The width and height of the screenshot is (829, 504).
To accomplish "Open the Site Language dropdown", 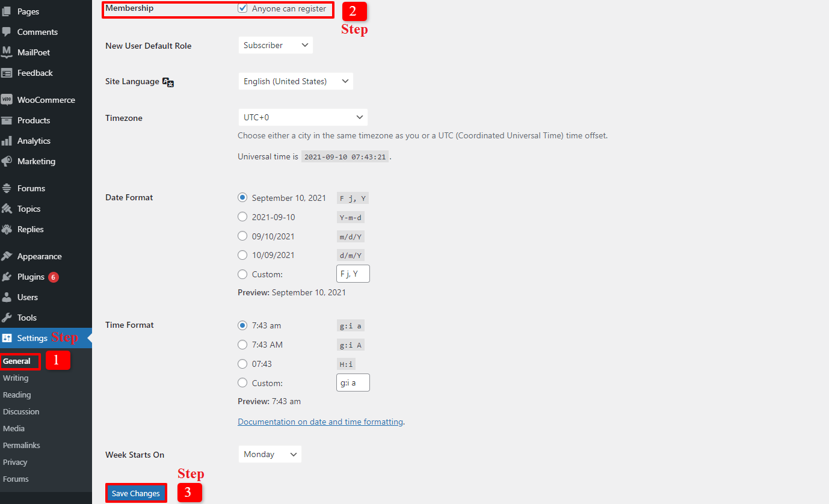I will pyautogui.click(x=295, y=81).
